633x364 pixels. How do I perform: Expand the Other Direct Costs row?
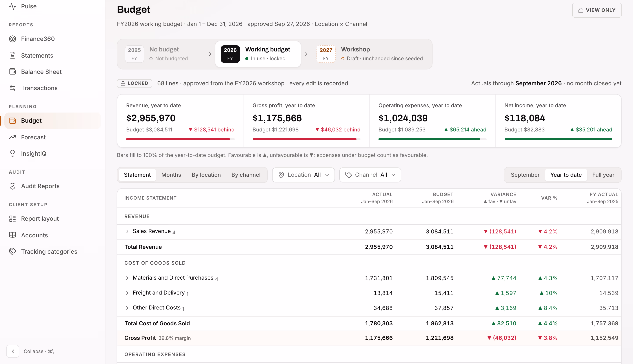point(127,308)
